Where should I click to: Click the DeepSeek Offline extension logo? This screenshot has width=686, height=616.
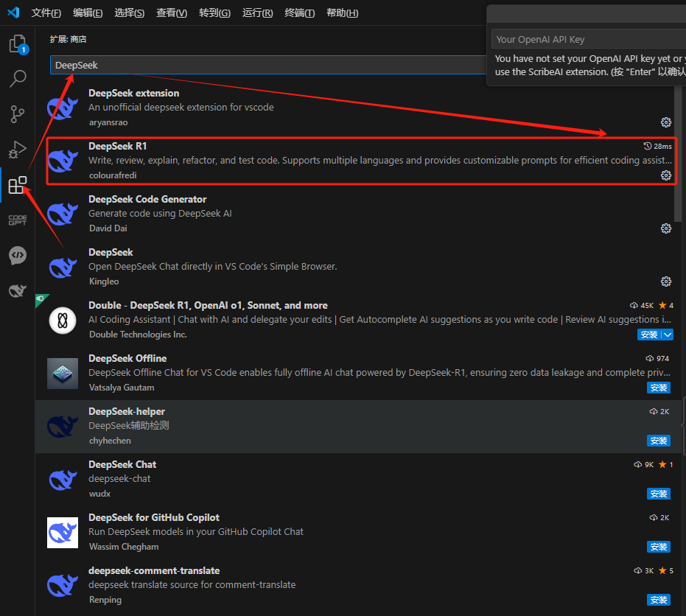coord(63,374)
